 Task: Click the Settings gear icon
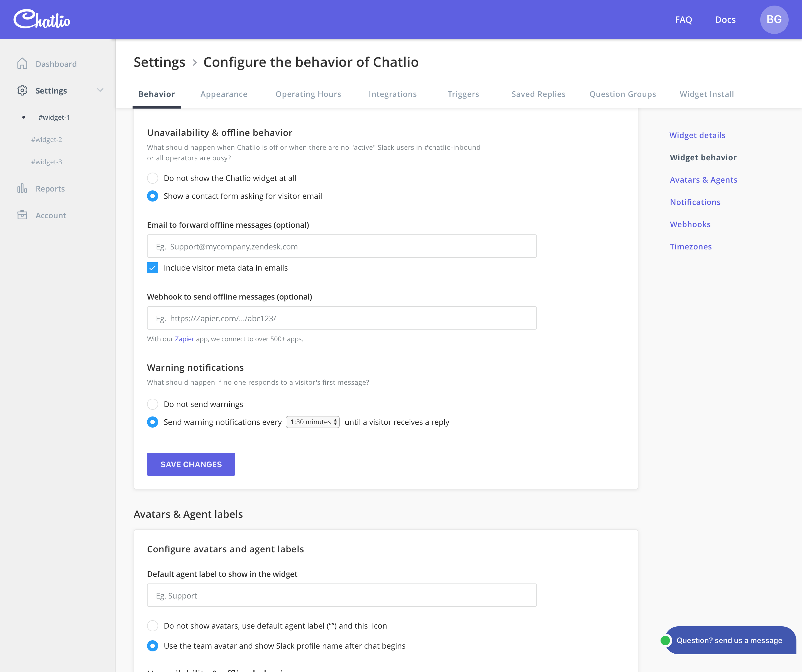click(22, 90)
